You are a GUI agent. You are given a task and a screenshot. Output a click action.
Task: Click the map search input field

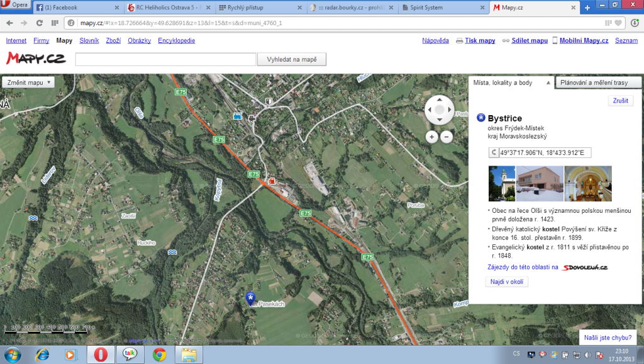(x=165, y=60)
